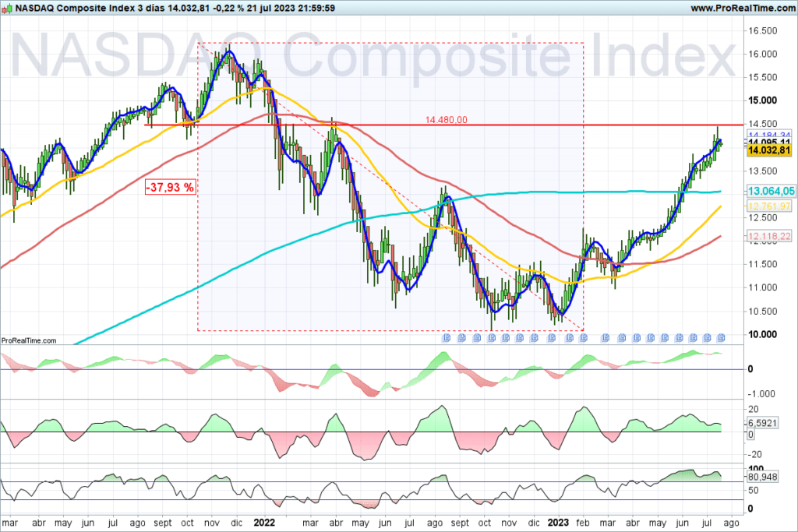Click the 2023 year label on time axis

pyautogui.click(x=558, y=523)
